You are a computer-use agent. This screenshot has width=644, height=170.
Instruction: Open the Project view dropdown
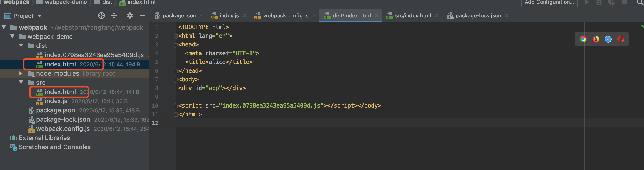coord(40,16)
